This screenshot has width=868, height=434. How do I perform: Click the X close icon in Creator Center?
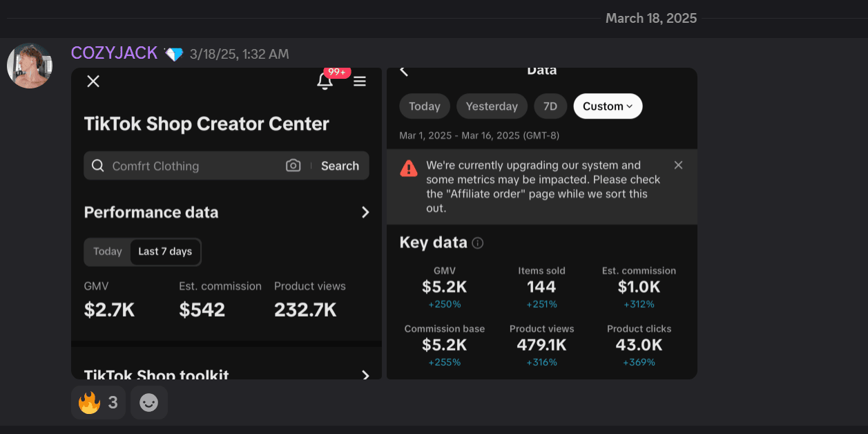(x=93, y=82)
